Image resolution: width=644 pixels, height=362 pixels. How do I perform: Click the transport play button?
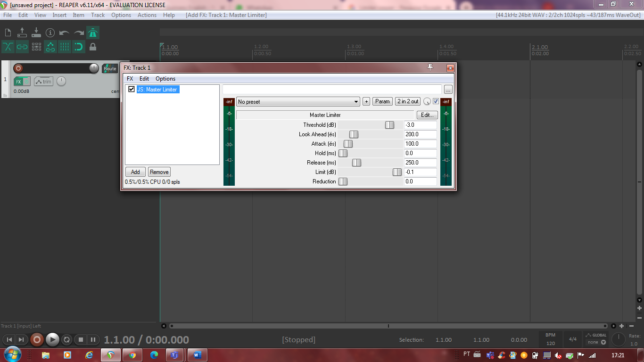point(52,339)
